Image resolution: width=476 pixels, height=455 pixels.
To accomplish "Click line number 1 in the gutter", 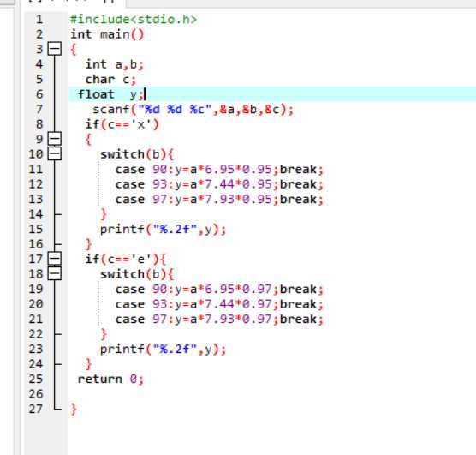I will pos(39,20).
